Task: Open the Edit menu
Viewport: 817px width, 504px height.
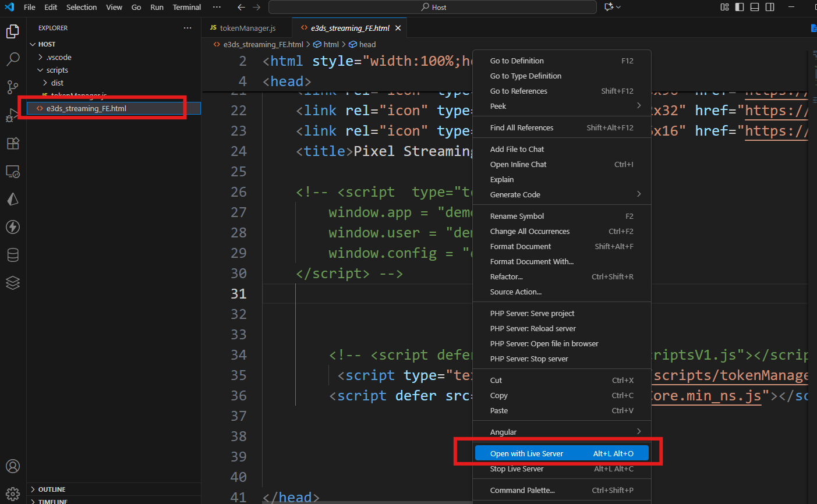Action: [x=51, y=7]
